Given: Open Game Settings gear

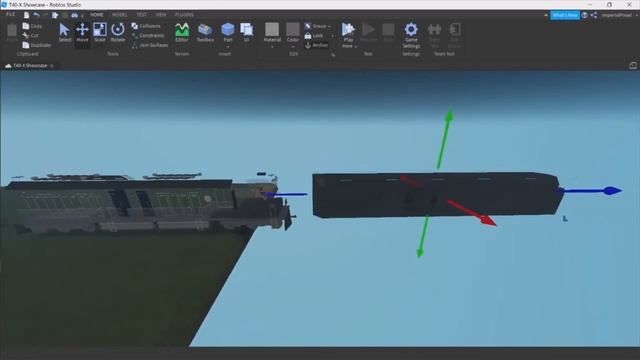Looking at the screenshot, I should (x=411, y=35).
